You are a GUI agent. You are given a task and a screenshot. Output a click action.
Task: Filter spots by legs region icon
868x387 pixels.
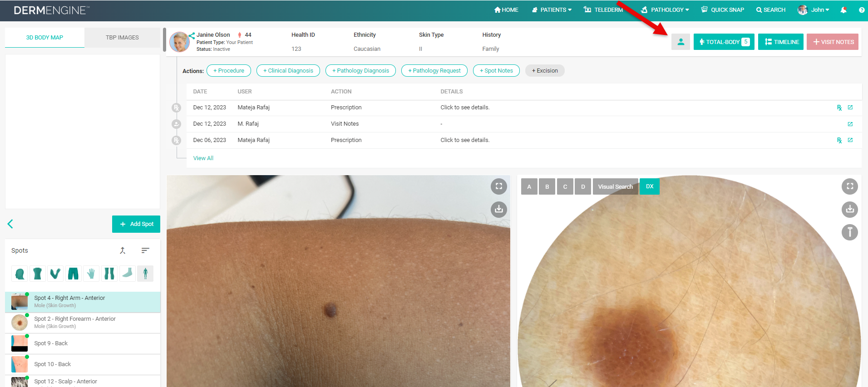(109, 274)
